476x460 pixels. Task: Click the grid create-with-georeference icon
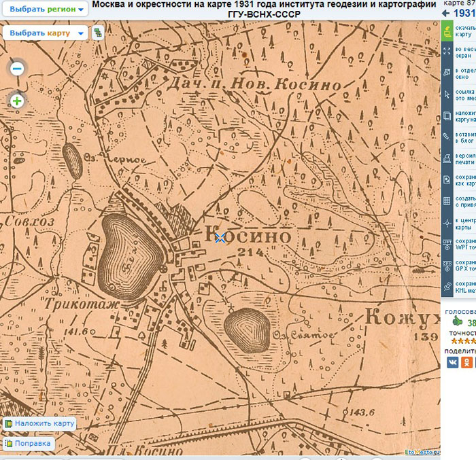click(447, 201)
